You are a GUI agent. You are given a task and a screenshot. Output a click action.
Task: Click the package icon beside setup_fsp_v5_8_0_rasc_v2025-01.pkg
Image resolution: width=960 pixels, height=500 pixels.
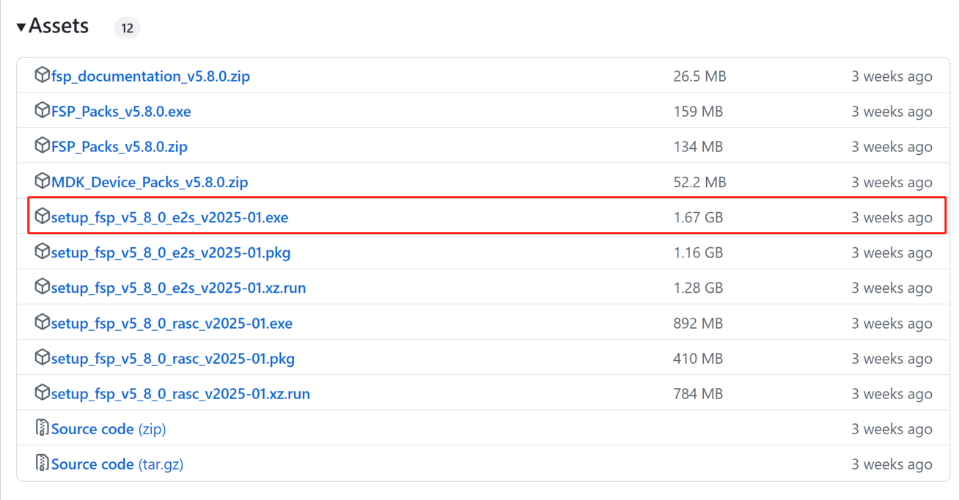click(x=42, y=357)
